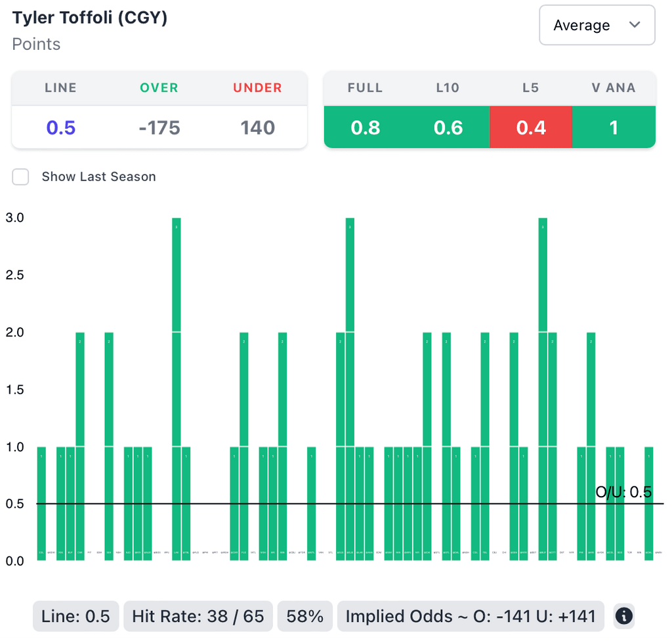Choose the V ANA matchup tab
The width and height of the screenshot is (672, 643).
coord(614,127)
